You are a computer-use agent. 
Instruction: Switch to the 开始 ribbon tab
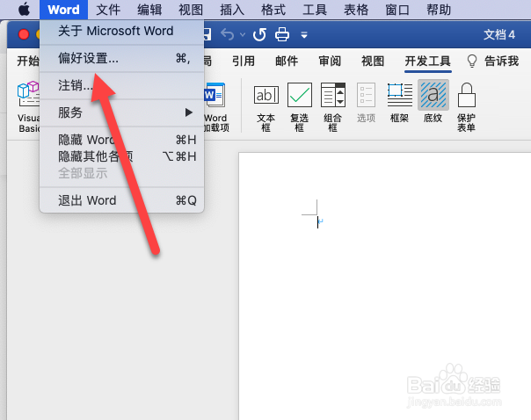(28, 62)
